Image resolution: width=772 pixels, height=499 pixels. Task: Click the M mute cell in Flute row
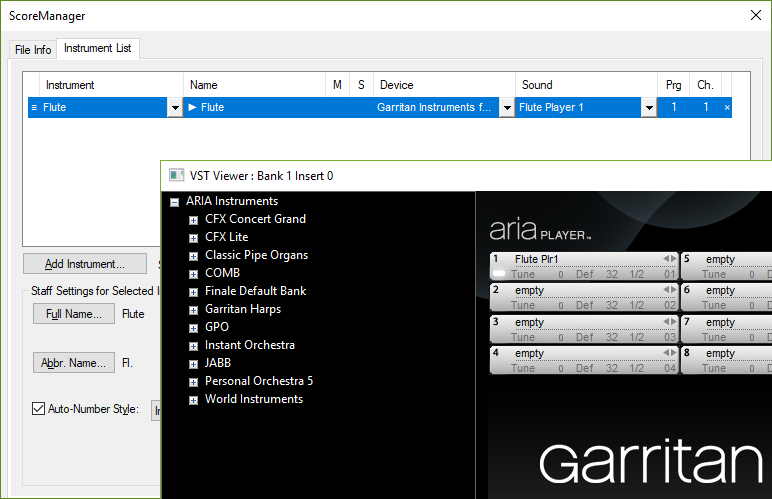[x=337, y=107]
